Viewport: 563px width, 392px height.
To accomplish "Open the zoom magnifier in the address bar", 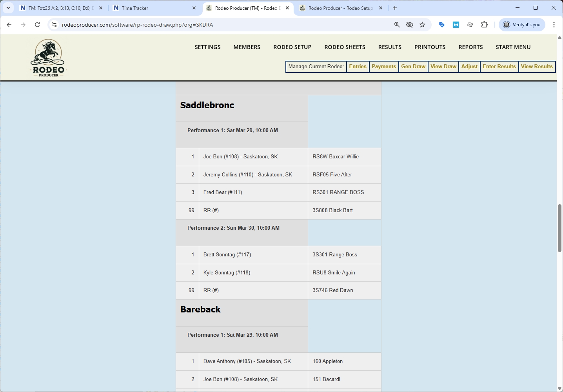I will point(397,24).
